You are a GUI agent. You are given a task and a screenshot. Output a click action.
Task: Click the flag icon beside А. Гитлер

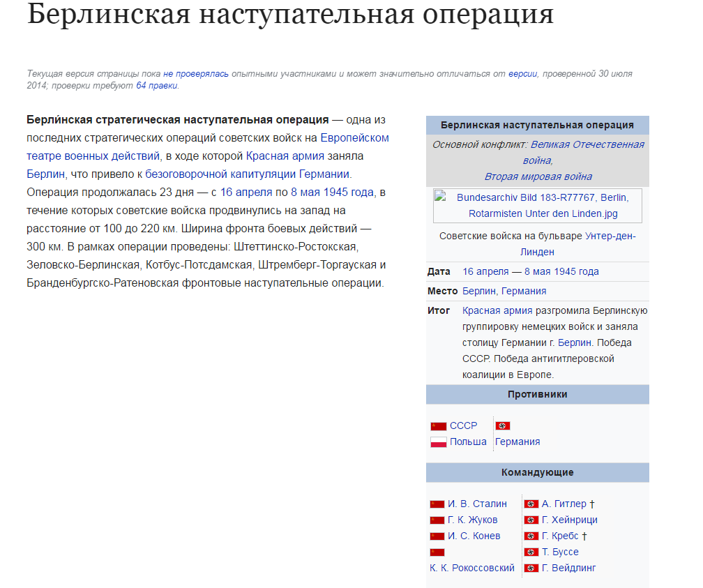click(531, 504)
